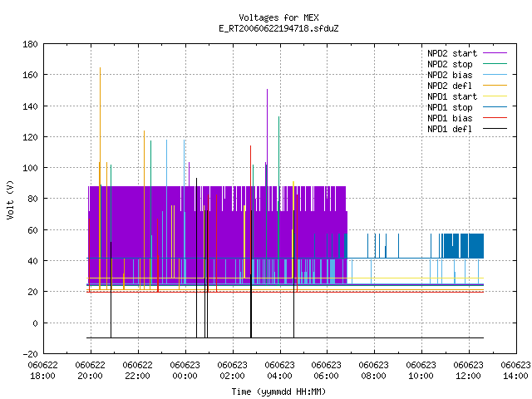Click the chart title Voltages for MEX
The height and width of the screenshot is (399, 532).
click(x=279, y=17)
